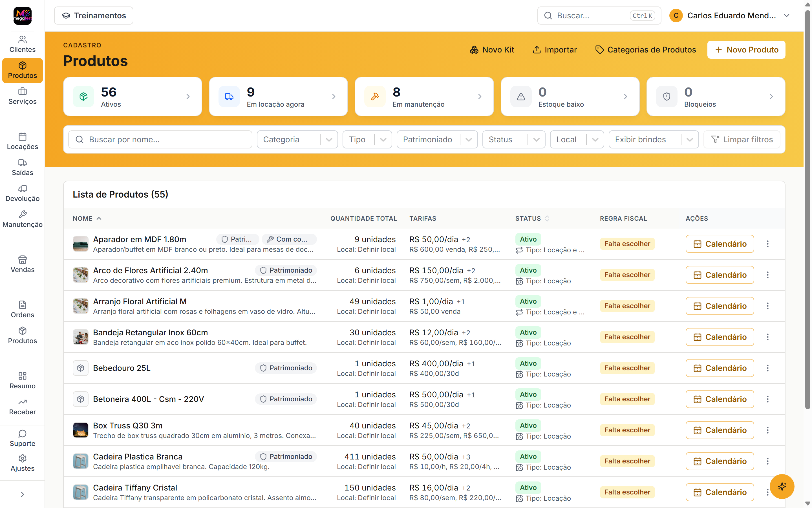Open the Em manutenção card
Viewport: 812px width, 508px height.
pyautogui.click(x=424, y=97)
